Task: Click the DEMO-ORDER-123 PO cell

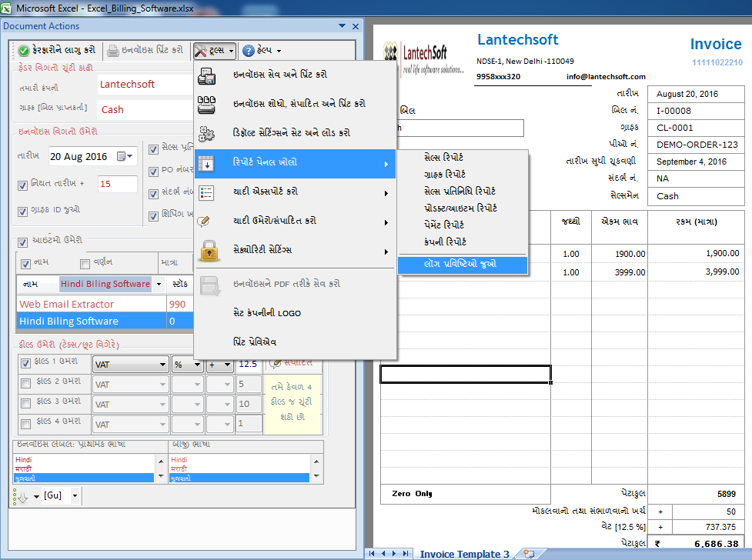Action: 695,145
